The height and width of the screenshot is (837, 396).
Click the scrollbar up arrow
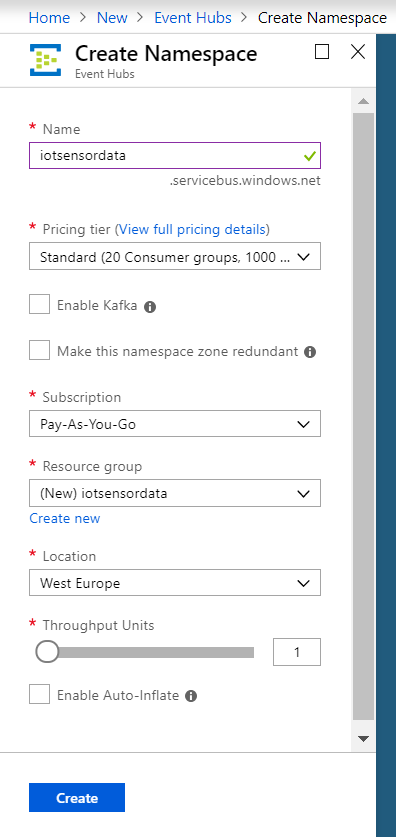pos(363,101)
